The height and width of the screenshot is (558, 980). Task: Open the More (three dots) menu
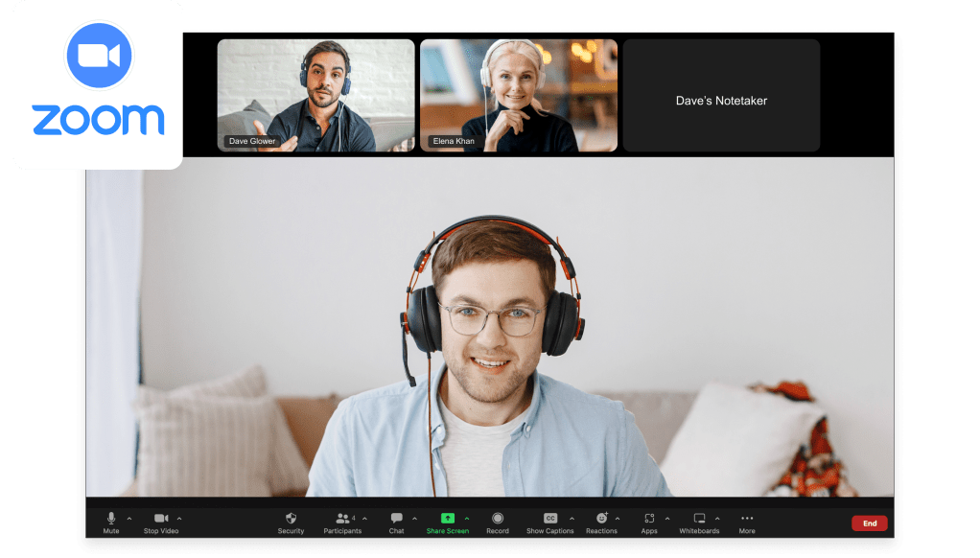click(747, 519)
